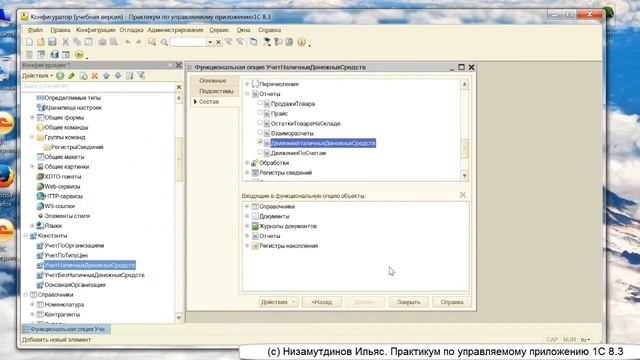Clear the toolbar search box with X
The height and width of the screenshot is (360, 640).
coord(218,42)
